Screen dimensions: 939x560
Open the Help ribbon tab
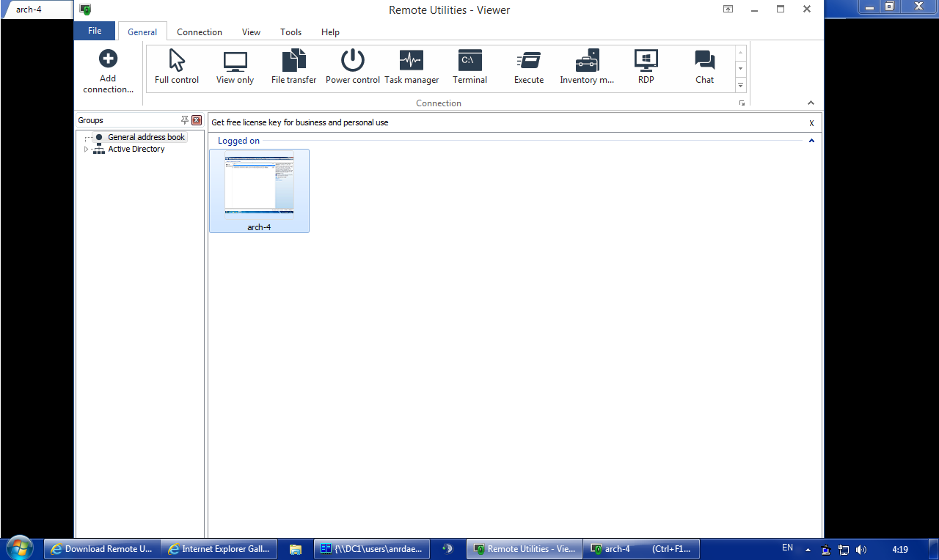coord(330,32)
